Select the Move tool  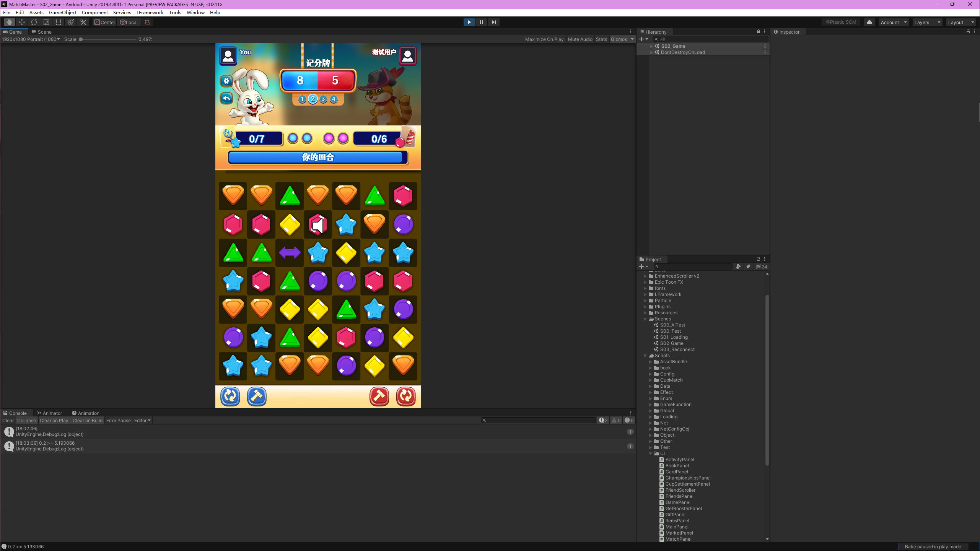pos(22,22)
